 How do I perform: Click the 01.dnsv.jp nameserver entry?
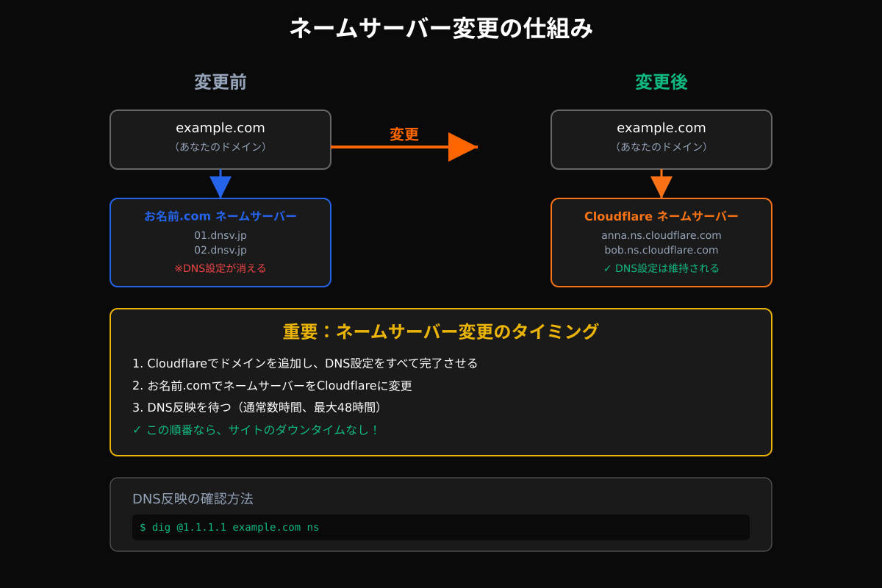click(220, 235)
